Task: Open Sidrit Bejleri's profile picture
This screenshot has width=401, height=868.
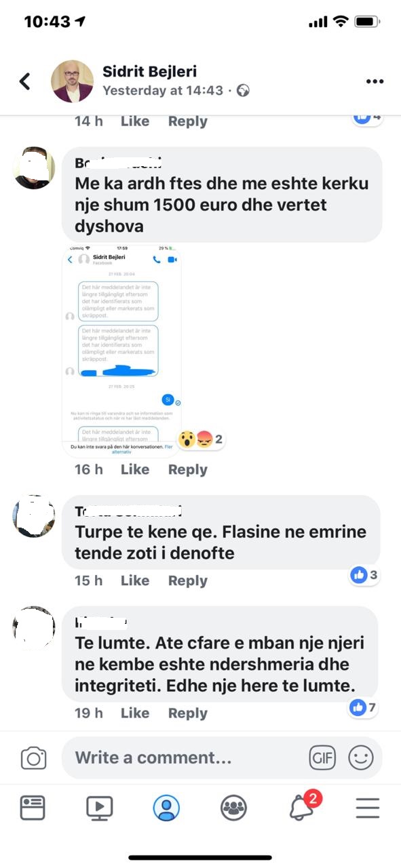Action: coord(73,81)
